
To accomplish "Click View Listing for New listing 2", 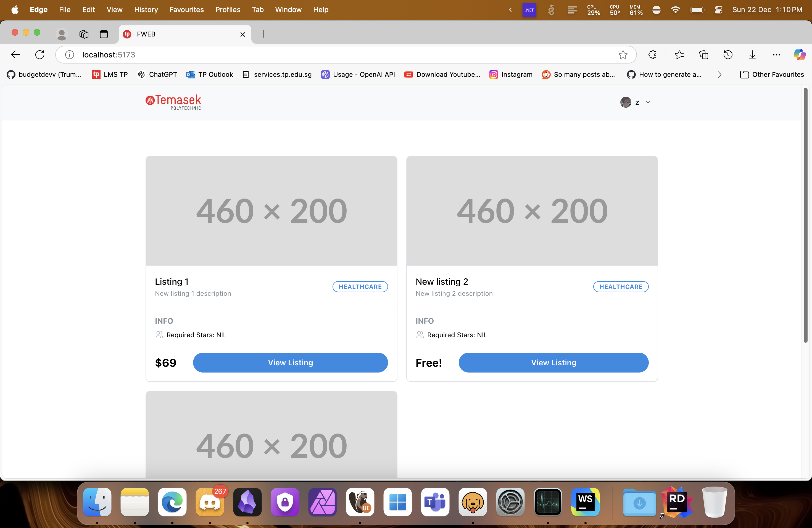I will coord(553,363).
